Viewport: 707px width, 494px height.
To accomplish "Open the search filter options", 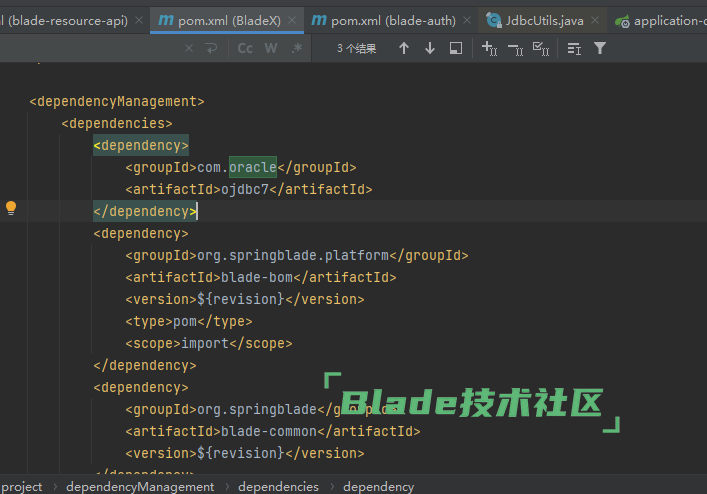I will click(x=600, y=48).
